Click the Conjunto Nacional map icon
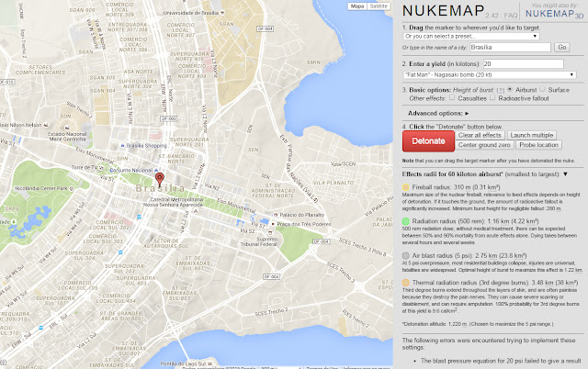This screenshot has width=588, height=369. 156,170
